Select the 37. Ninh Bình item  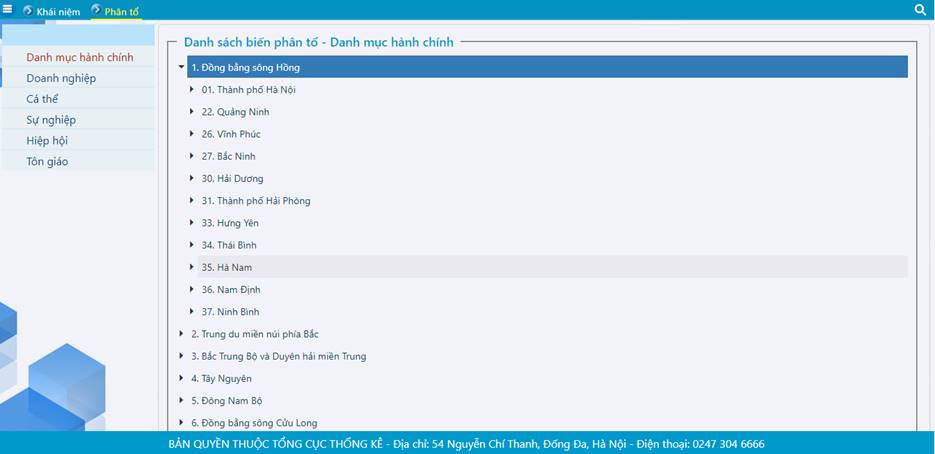[x=230, y=312]
